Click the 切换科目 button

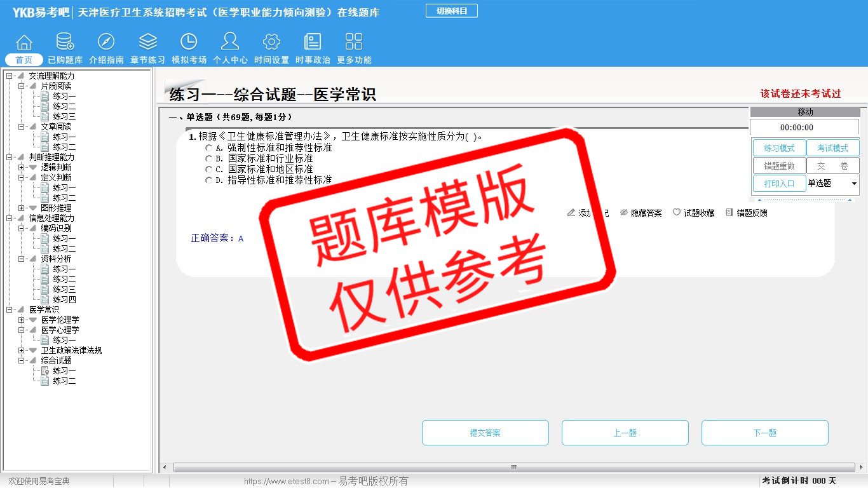[x=451, y=11]
